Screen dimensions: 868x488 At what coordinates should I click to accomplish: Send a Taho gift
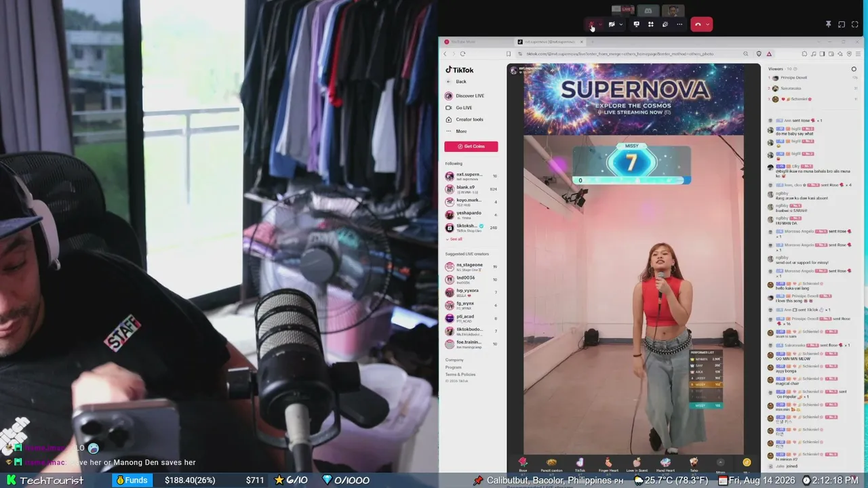coord(694,464)
